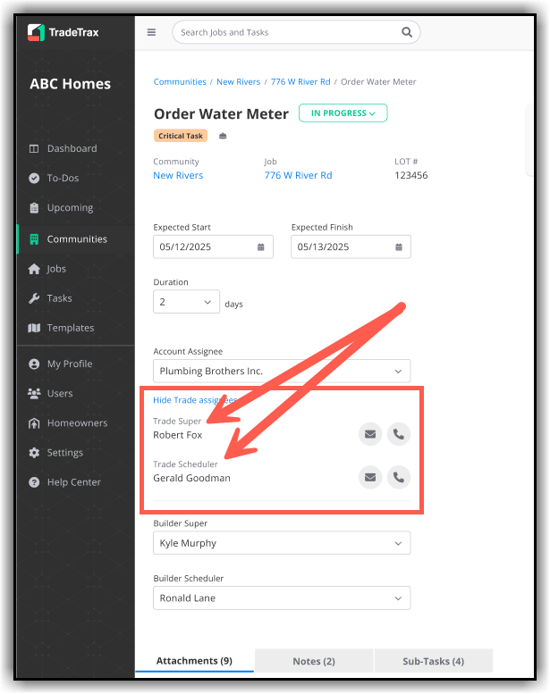Screen dimensions: 550x694
Task: Focus the Search Jobs and Tasks field
Action: click(x=296, y=32)
